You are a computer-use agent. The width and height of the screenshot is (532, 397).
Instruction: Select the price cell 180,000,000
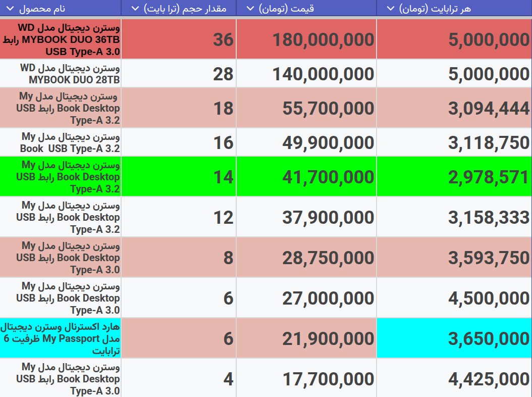point(306,39)
